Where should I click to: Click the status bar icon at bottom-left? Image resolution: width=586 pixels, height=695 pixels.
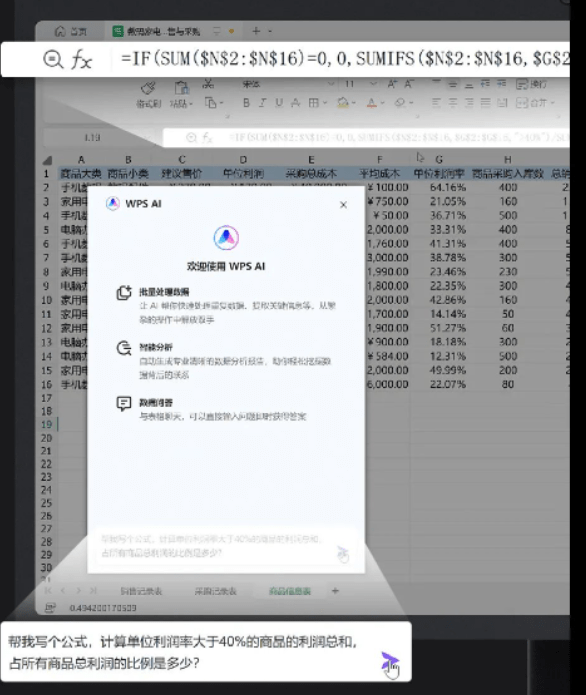point(50,608)
